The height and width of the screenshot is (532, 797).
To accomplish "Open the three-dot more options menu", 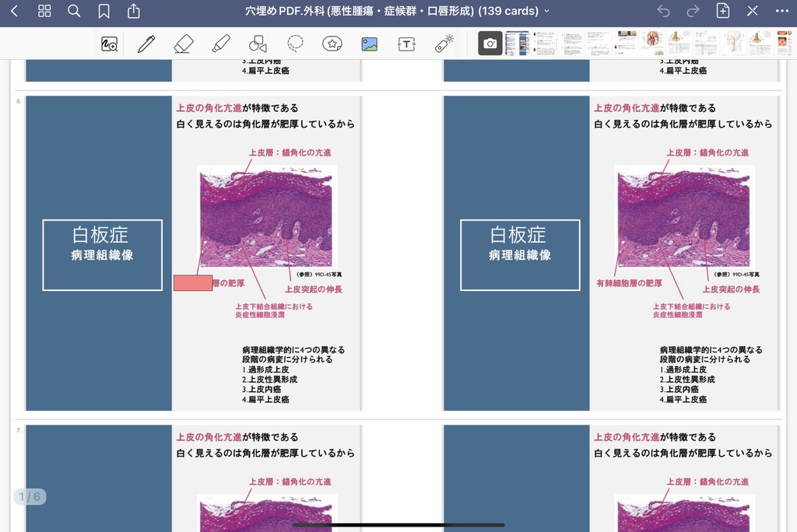I will coord(782,11).
